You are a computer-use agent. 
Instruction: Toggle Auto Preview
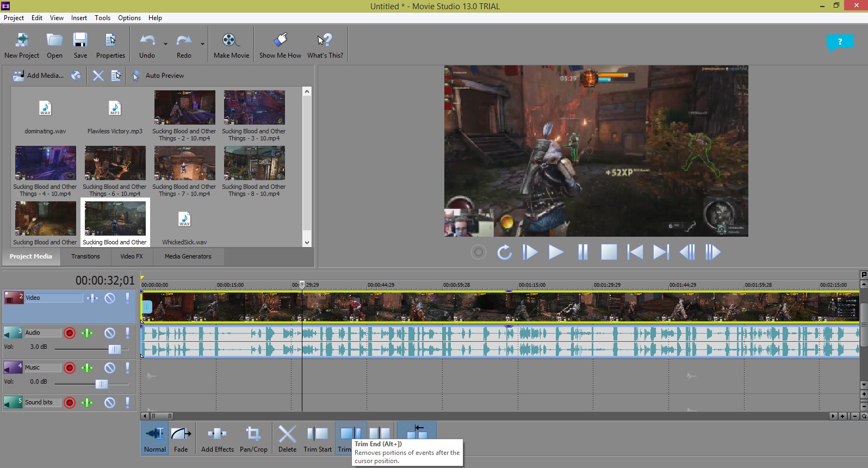click(159, 76)
